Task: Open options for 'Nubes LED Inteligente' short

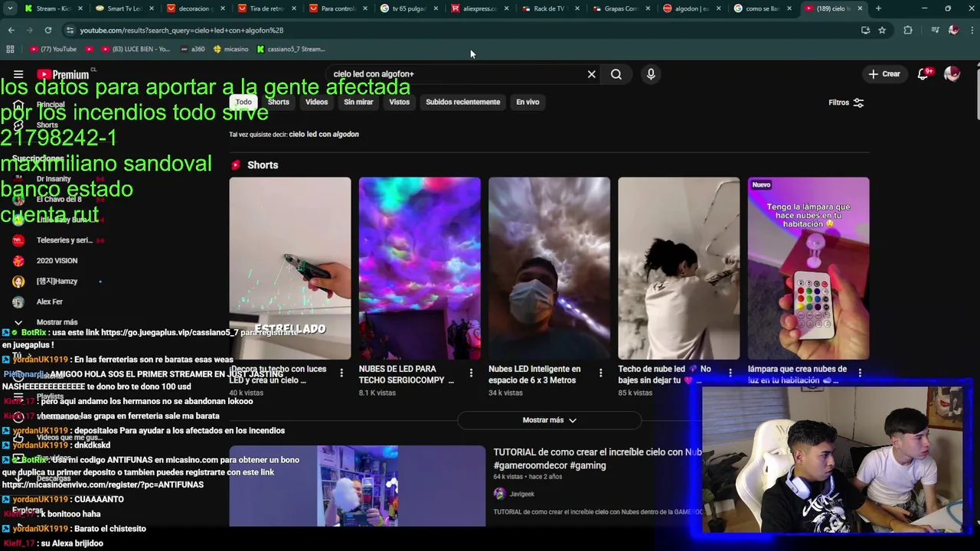Action: [601, 373]
